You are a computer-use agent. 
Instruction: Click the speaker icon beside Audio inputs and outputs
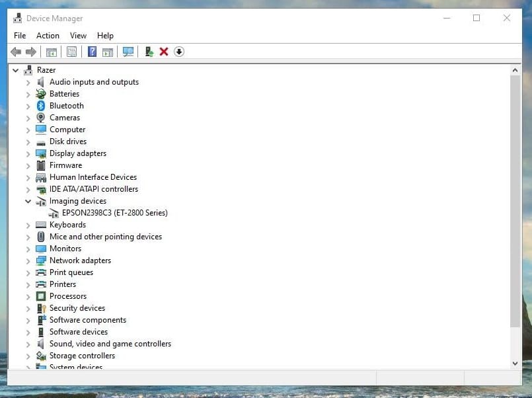tap(41, 82)
